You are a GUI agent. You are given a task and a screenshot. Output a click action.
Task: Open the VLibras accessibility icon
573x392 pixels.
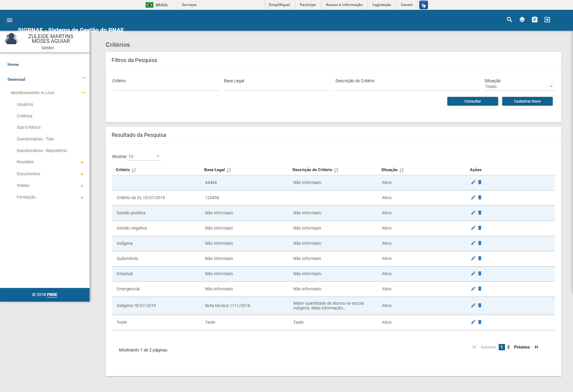click(x=423, y=5)
